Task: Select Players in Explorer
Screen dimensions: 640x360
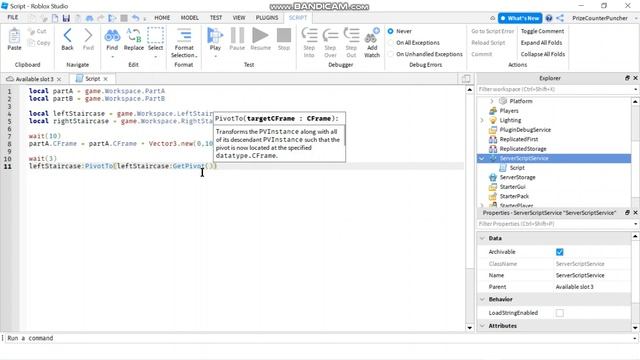Action: click(509, 111)
